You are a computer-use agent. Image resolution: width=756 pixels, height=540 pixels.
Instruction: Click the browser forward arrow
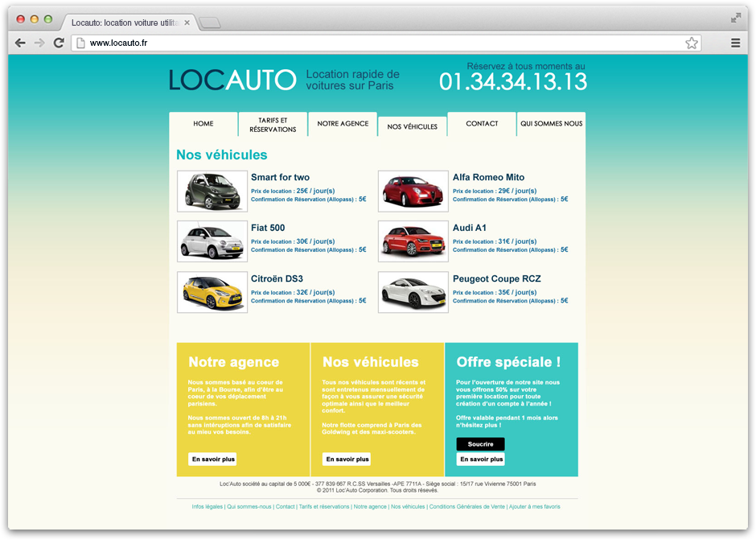coord(39,43)
